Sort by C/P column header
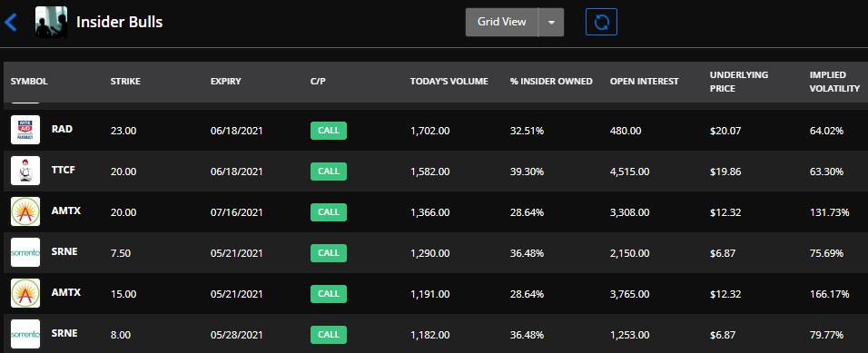This screenshot has height=353, width=868. pos(319,82)
